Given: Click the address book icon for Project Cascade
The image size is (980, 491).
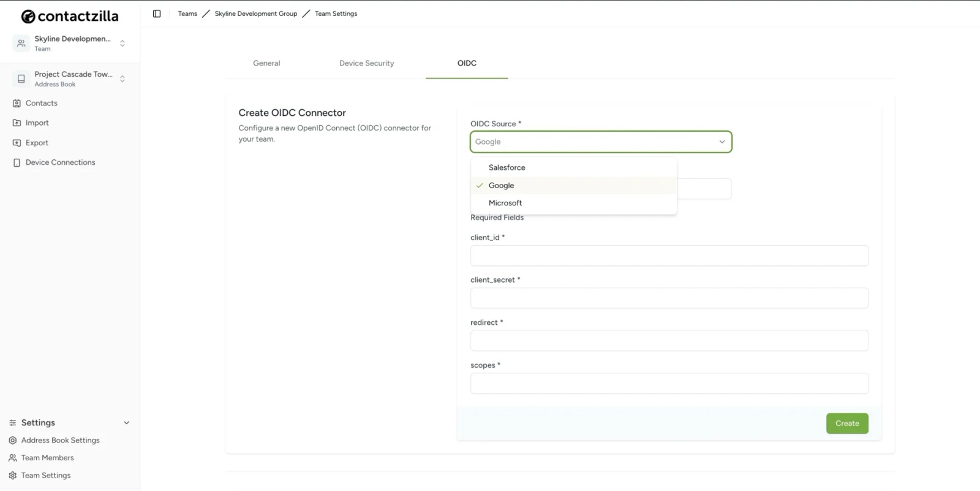Looking at the screenshot, I should (x=21, y=78).
